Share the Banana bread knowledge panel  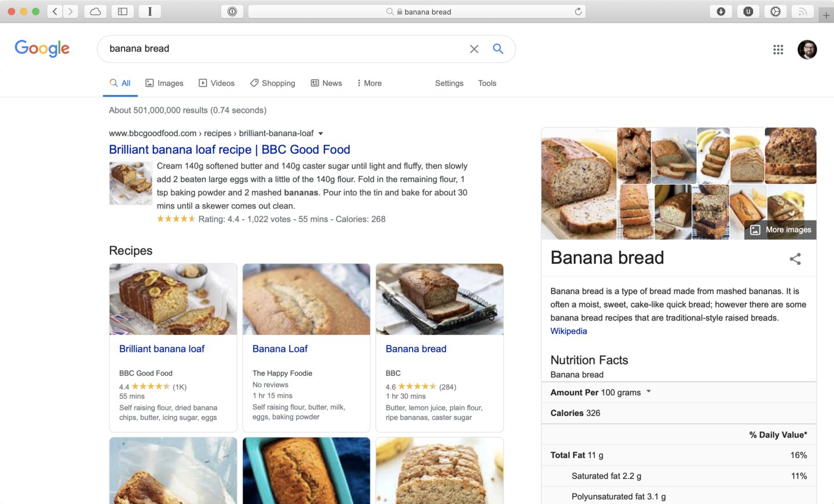click(795, 259)
